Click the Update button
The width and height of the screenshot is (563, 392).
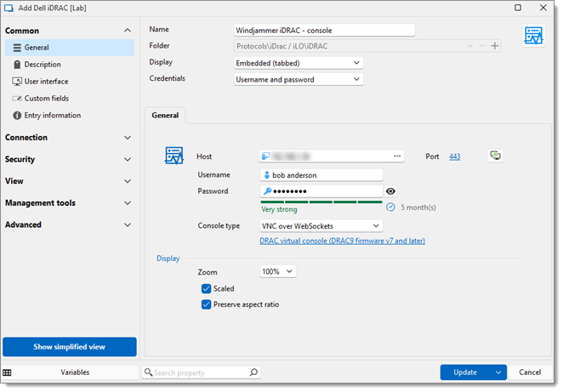pos(465,372)
